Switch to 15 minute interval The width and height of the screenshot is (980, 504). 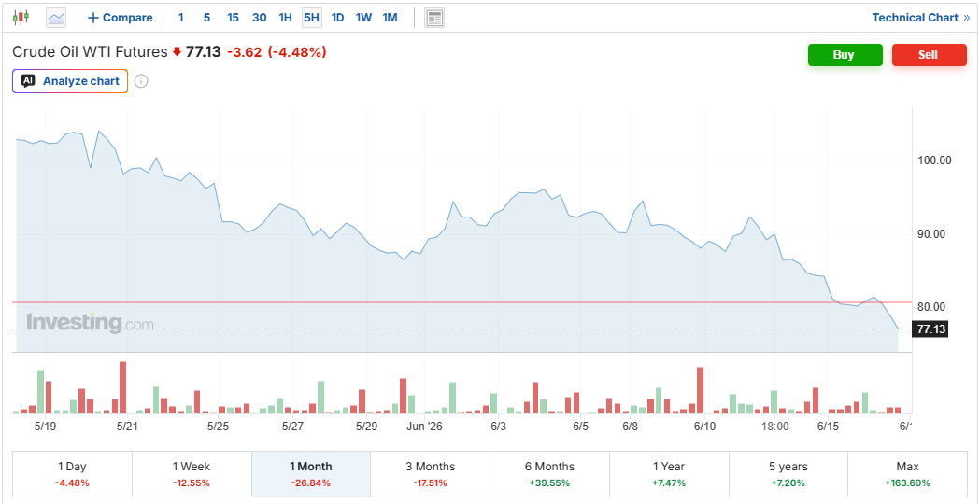coord(234,18)
